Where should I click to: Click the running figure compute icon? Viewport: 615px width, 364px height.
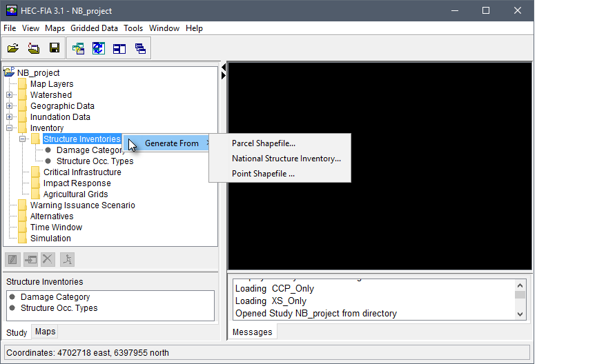point(67,259)
